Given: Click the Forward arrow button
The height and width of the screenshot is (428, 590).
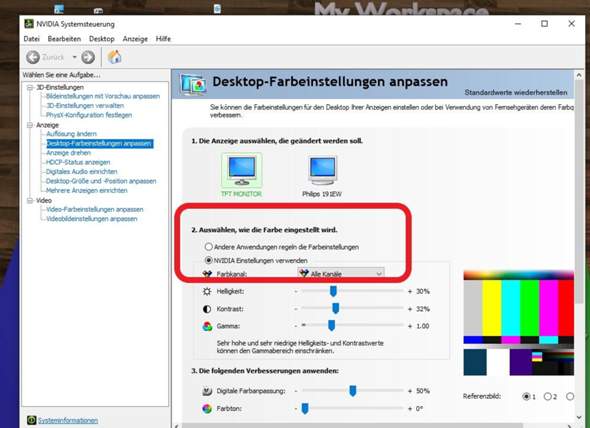Looking at the screenshot, I should [x=88, y=57].
